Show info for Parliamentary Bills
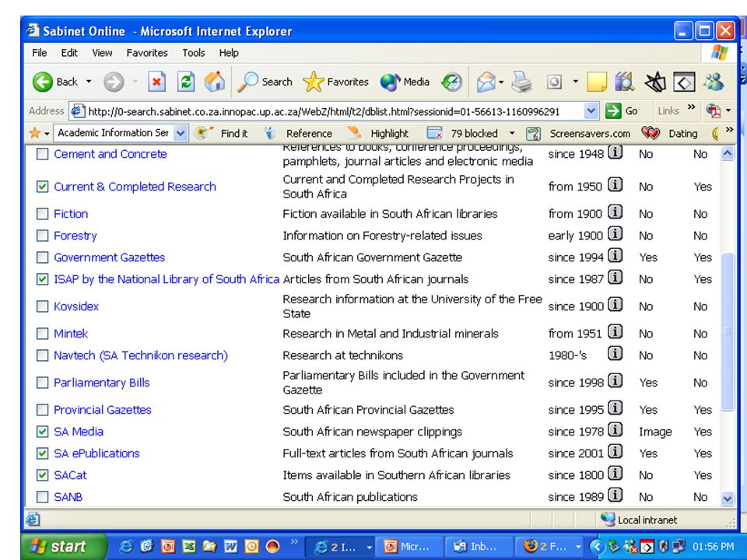 [x=615, y=381]
